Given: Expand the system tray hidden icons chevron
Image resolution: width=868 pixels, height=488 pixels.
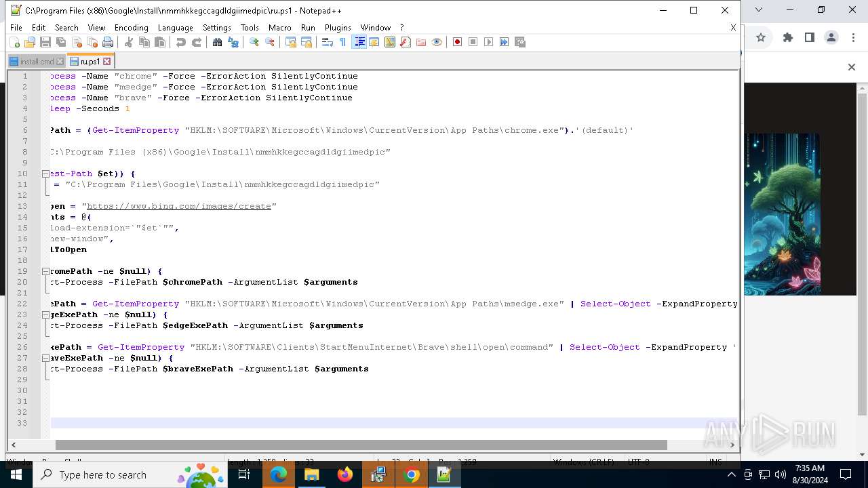Looking at the screenshot, I should click(x=731, y=474).
